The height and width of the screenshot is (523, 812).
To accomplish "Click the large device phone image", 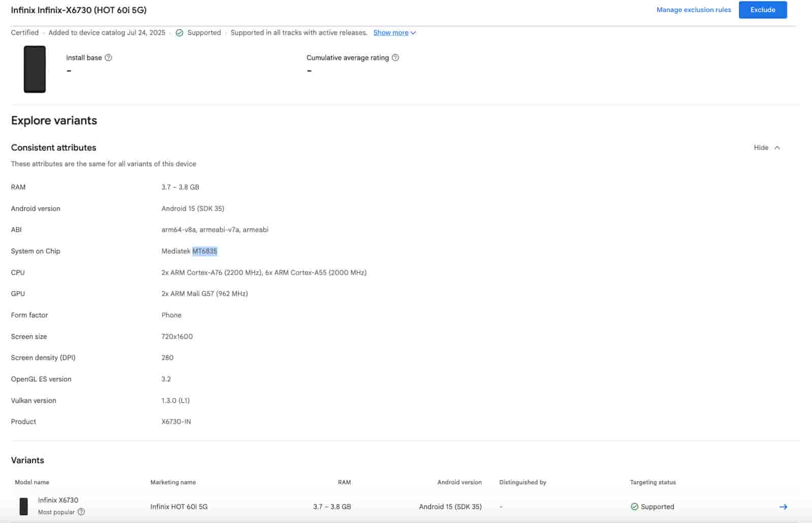I will pyautogui.click(x=35, y=70).
